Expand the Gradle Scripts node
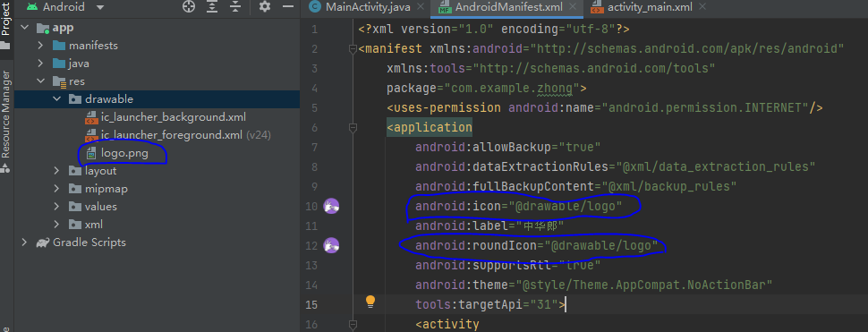The width and height of the screenshot is (868, 332). pyautogui.click(x=24, y=243)
